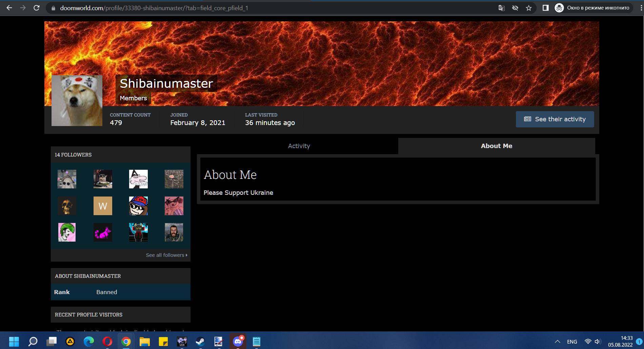
Task: Open Wi-Fi network settings in tray
Action: click(x=588, y=342)
